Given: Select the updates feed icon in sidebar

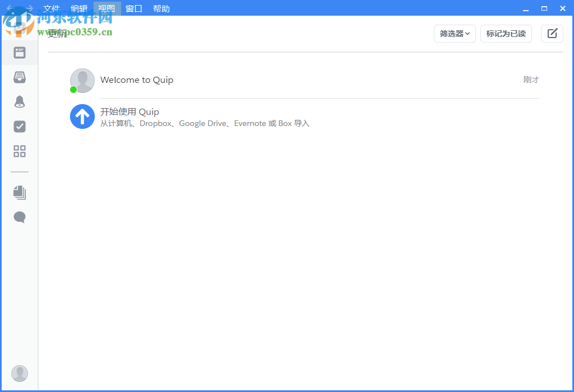Looking at the screenshot, I should click(20, 52).
